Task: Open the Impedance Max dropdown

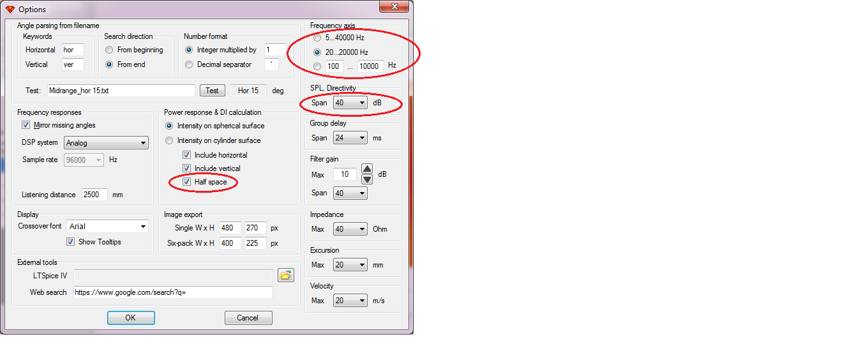Action: coord(350,229)
